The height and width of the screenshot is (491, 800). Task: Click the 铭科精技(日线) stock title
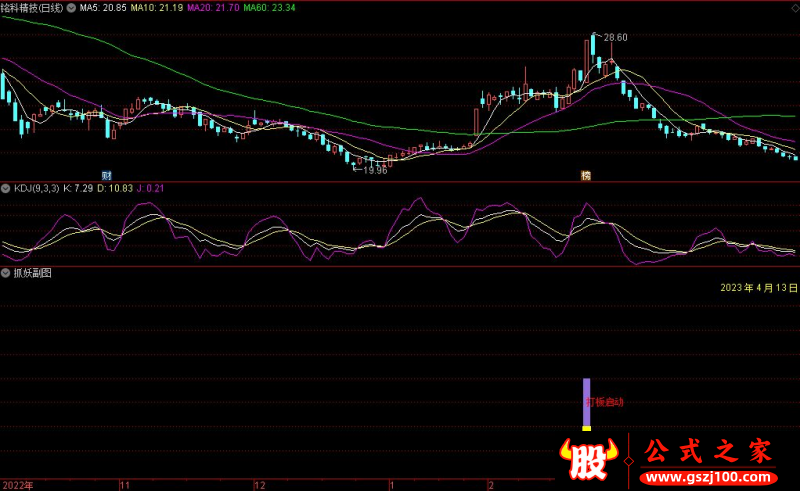[x=32, y=6]
